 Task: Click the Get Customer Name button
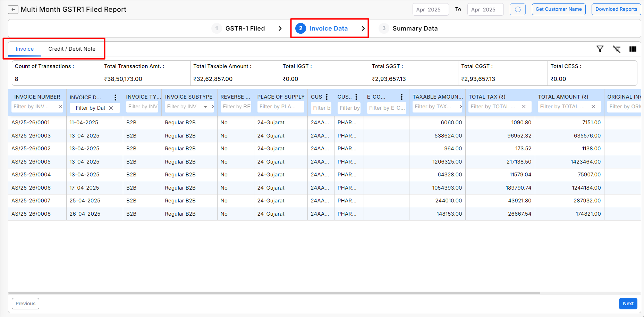558,9
